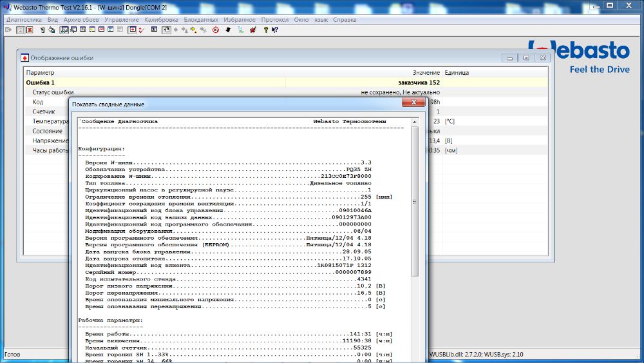This screenshot has height=363, width=644.
Task: Open the Вид menu
Action: click(53, 20)
